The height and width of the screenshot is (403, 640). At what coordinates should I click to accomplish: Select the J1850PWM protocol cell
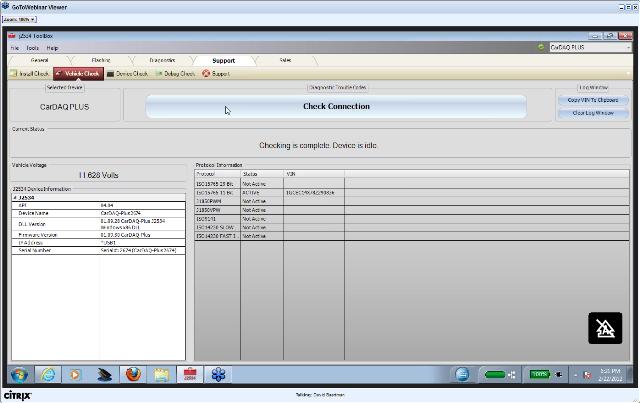pos(218,201)
